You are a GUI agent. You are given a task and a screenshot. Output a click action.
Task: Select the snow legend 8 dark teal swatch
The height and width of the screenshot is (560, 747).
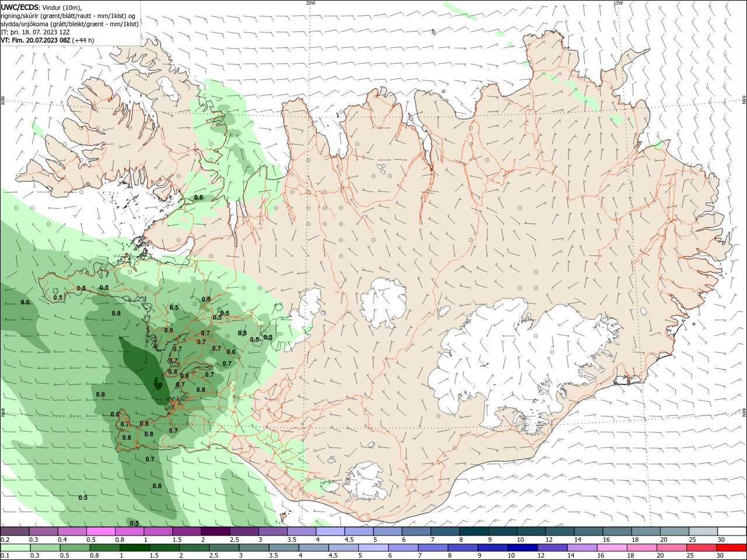(473, 531)
